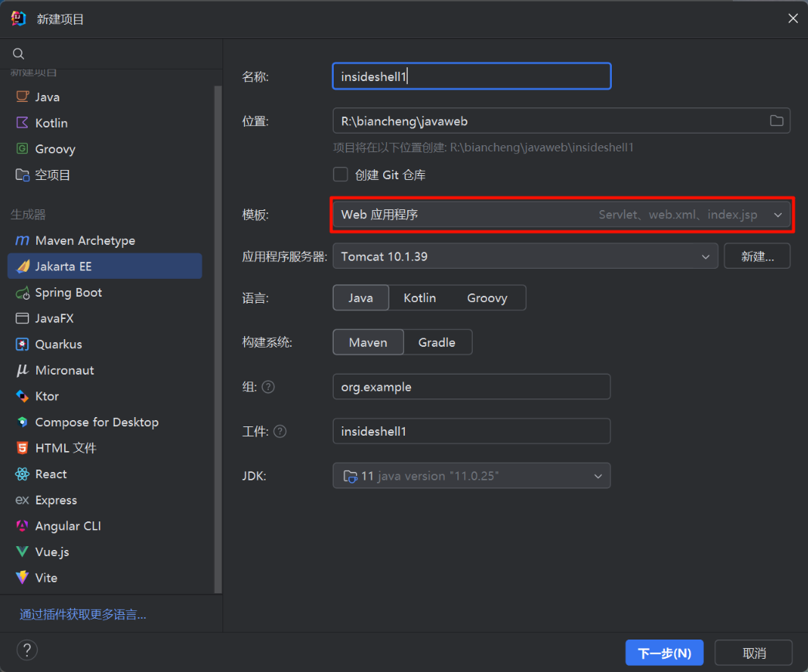
Task: Select the Quarkus generator
Action: pyautogui.click(x=58, y=344)
